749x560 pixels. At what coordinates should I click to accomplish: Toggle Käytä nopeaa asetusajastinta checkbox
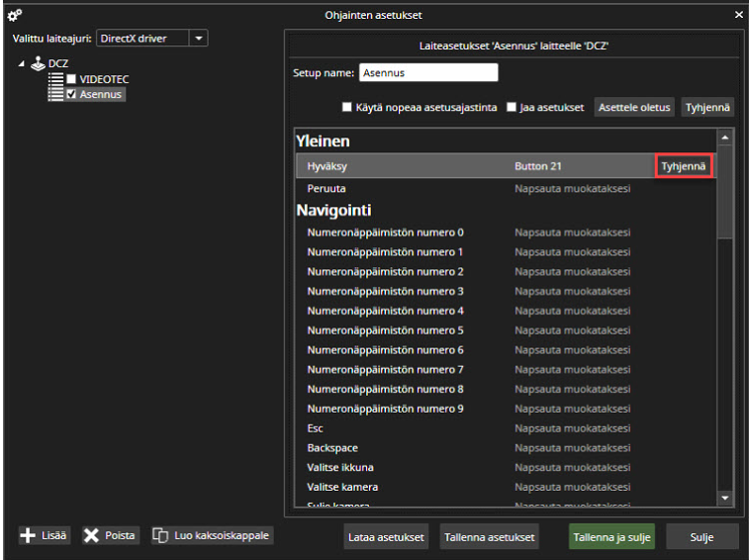tap(347, 108)
